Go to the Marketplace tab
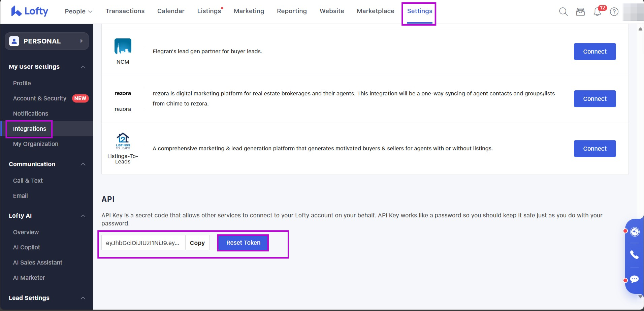The width and height of the screenshot is (644, 311). [375, 11]
